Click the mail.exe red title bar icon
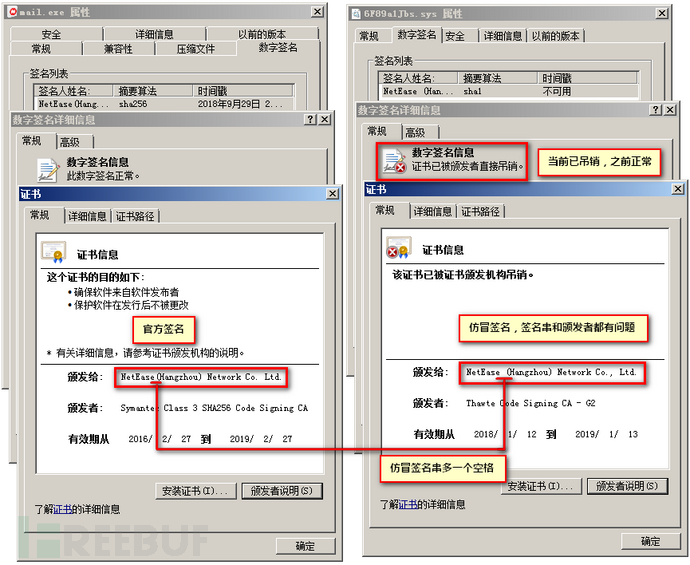This screenshot has height=565, width=690. pyautogui.click(x=13, y=12)
